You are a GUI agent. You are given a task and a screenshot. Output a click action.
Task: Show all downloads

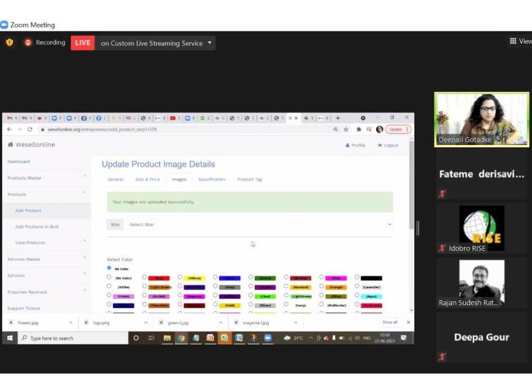pyautogui.click(x=390, y=322)
